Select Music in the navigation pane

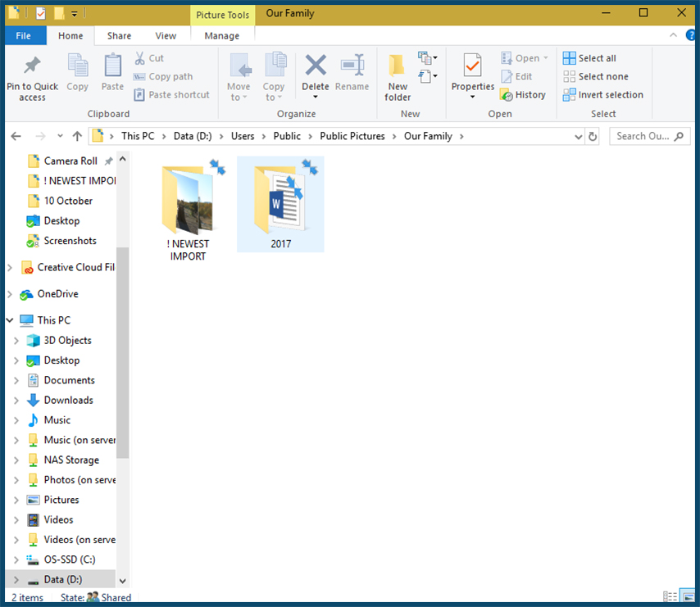pos(57,420)
